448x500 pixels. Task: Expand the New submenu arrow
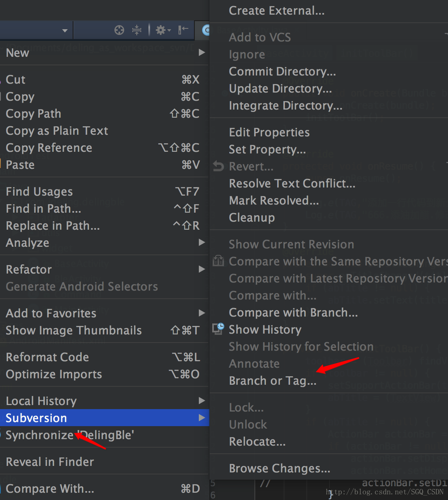[202, 52]
